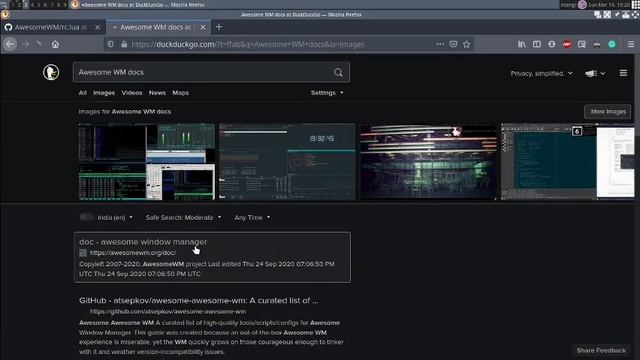Click the Firefox forward arrow
Viewport: 640px width, 360px height.
(x=26, y=44)
